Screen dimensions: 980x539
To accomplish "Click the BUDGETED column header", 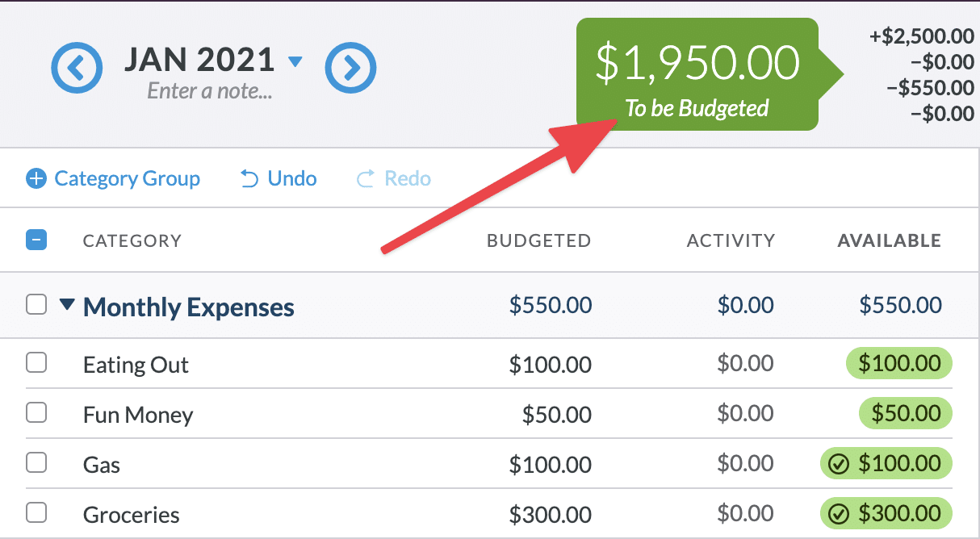I will coord(538,240).
